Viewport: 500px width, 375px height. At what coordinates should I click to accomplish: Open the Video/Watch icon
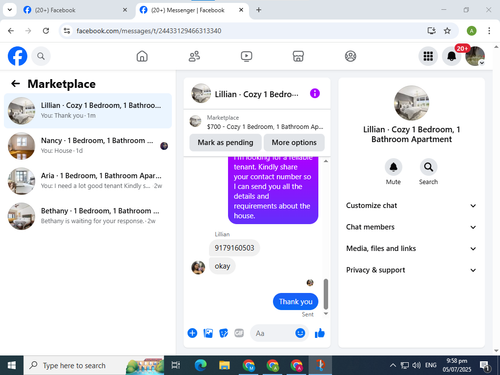click(x=246, y=56)
